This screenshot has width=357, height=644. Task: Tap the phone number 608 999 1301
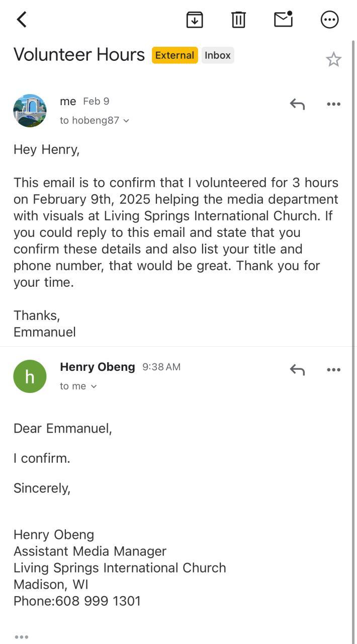pyautogui.click(x=98, y=601)
